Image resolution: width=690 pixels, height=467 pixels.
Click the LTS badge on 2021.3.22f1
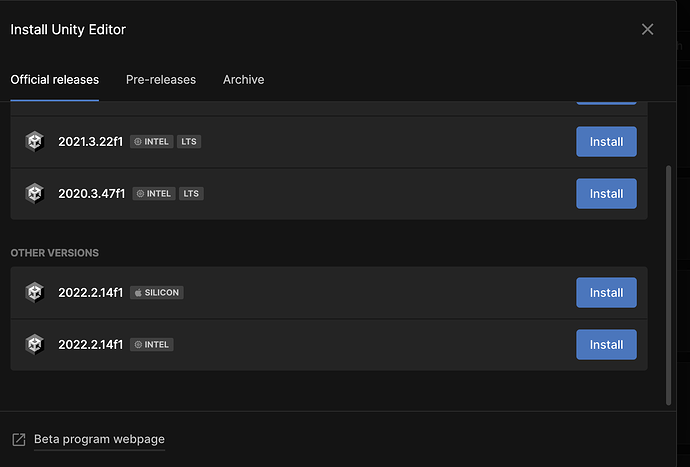pos(189,142)
